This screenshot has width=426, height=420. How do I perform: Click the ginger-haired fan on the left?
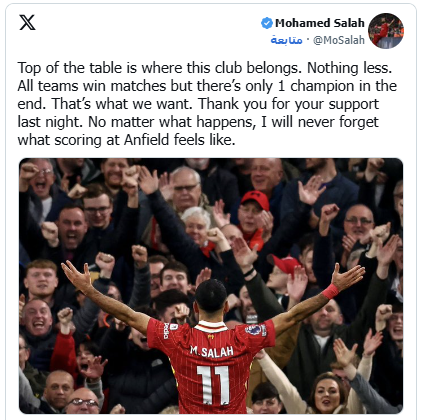click(x=41, y=279)
